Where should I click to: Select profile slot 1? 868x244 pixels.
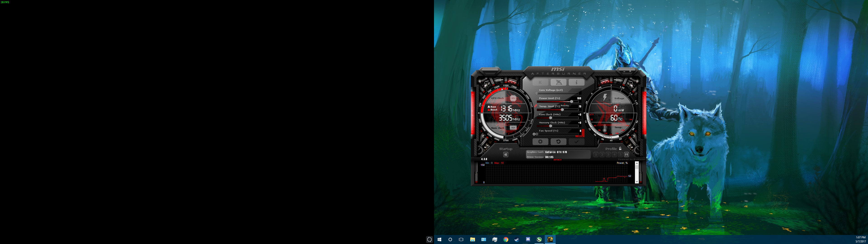click(x=596, y=155)
